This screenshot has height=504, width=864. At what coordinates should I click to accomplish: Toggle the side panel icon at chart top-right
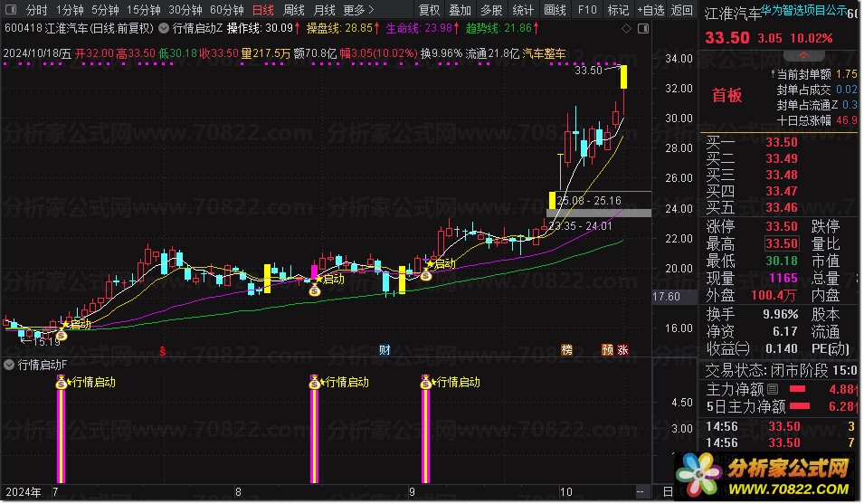pos(643,29)
